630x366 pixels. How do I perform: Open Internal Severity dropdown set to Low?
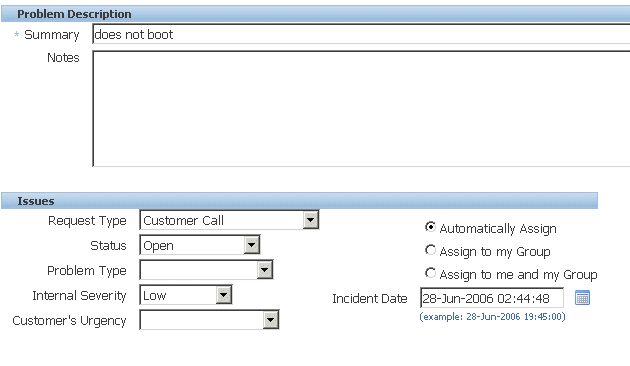tap(186, 295)
